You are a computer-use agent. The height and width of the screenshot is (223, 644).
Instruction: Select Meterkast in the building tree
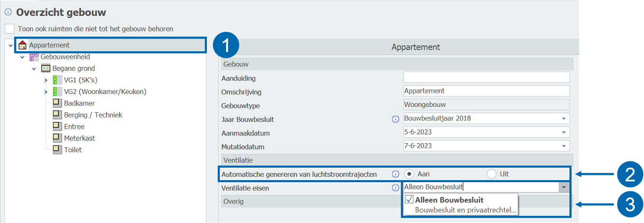[x=80, y=138]
